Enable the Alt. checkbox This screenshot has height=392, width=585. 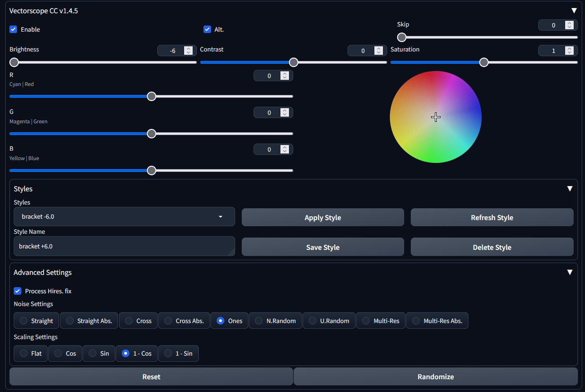tap(207, 29)
